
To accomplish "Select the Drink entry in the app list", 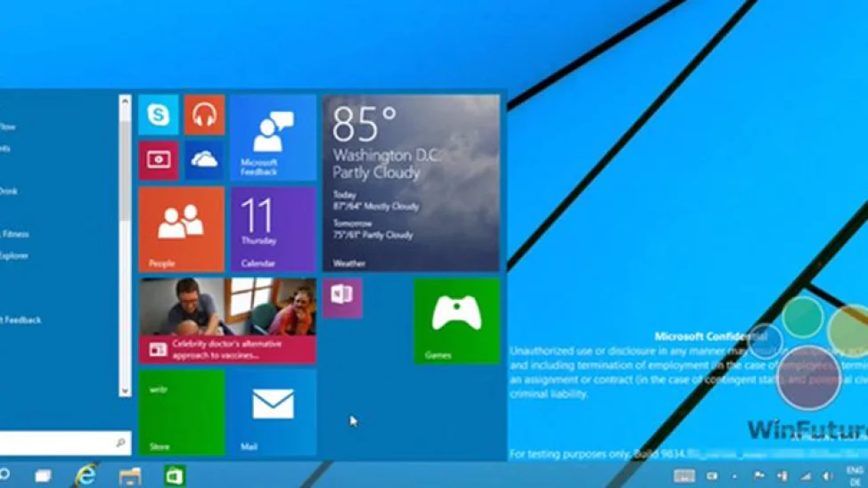I will [9, 191].
